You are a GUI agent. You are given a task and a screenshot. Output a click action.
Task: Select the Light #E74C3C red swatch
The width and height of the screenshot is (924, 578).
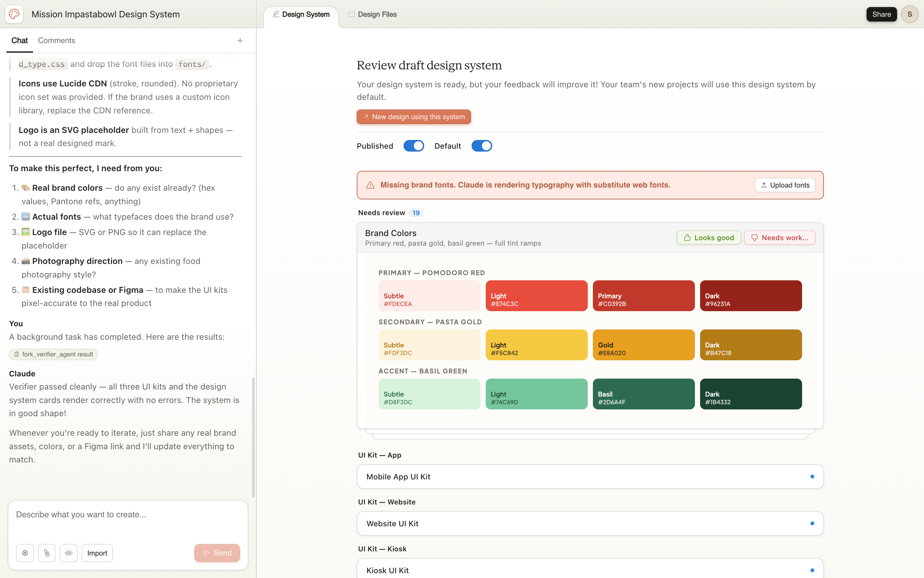(536, 295)
